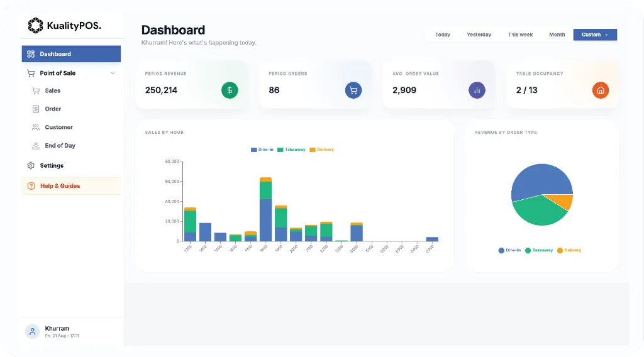Viewport: 644px width, 357px height.
Task: Toggle Delivery in pie chart legend
Action: [569, 250]
